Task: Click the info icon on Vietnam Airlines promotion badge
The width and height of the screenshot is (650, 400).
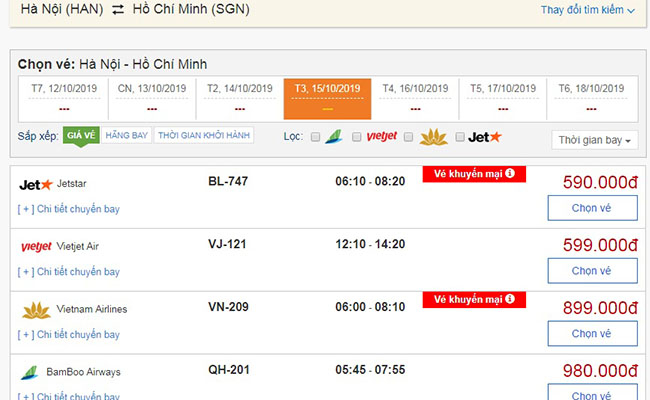Action: pos(510,299)
